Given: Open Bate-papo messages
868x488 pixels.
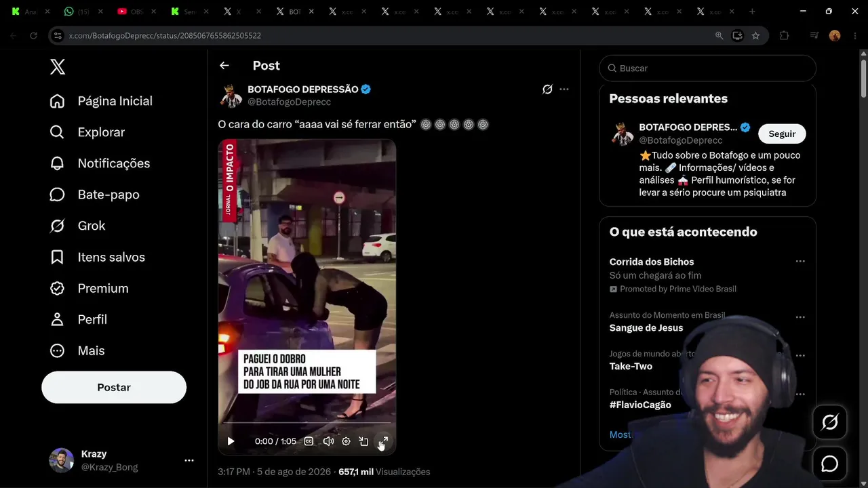Looking at the screenshot, I should click(x=95, y=195).
